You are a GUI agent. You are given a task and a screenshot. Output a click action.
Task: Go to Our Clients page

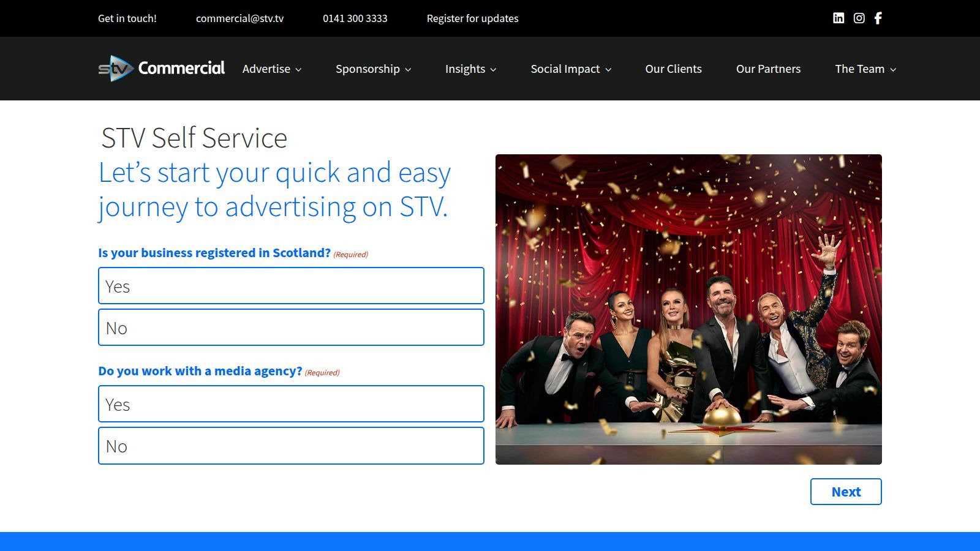(x=673, y=69)
